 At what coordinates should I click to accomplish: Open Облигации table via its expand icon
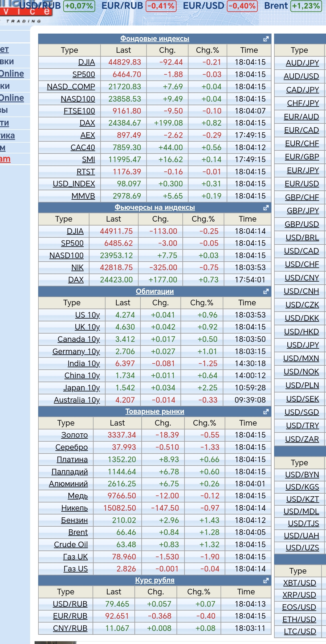point(266,291)
